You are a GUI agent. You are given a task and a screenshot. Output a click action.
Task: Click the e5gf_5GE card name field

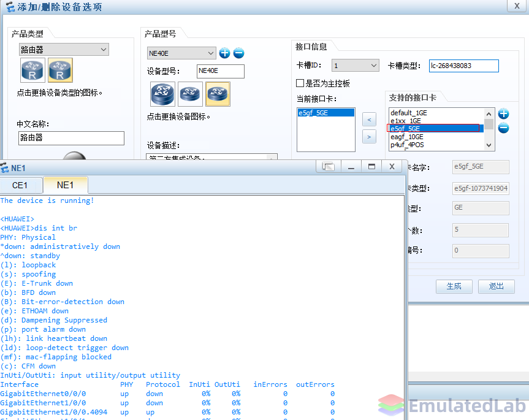click(x=481, y=167)
